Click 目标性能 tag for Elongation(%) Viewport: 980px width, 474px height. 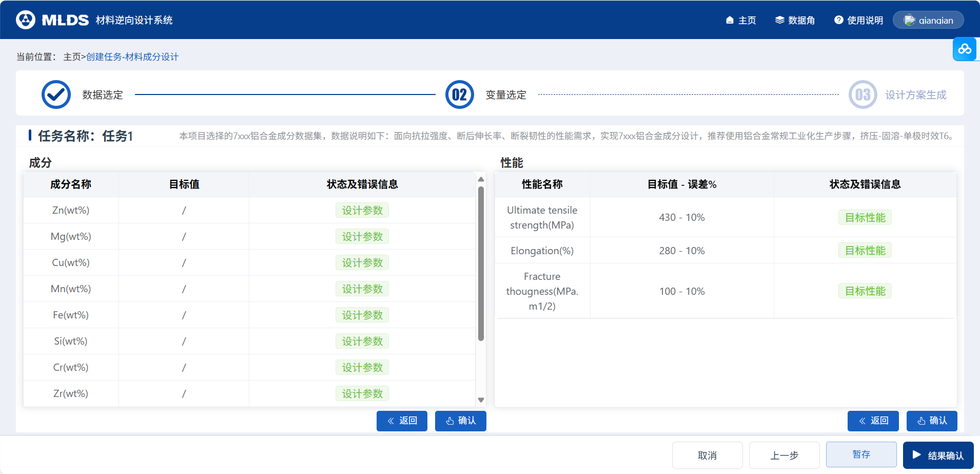pyautogui.click(x=865, y=251)
